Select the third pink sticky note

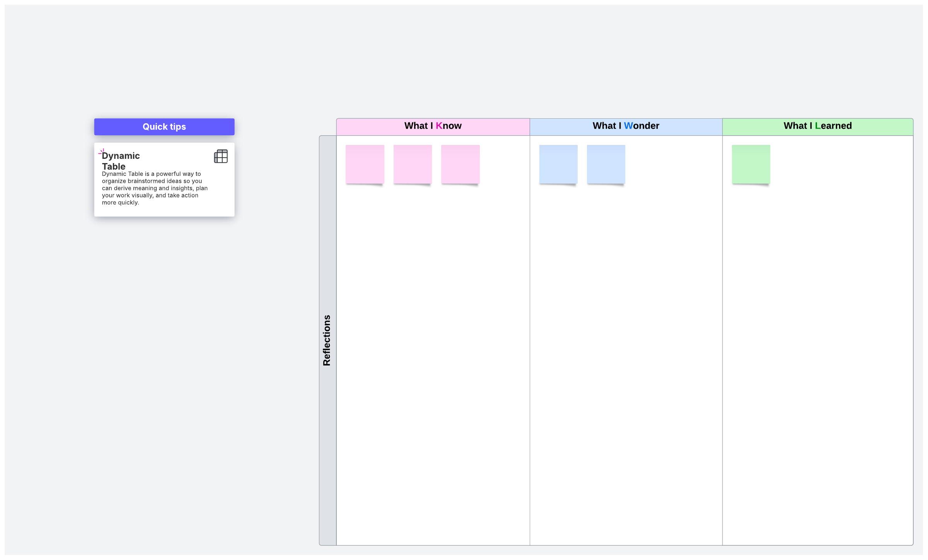click(460, 164)
